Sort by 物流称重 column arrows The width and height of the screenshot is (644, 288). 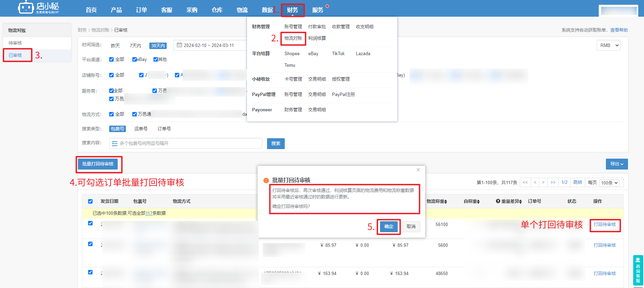point(446,202)
